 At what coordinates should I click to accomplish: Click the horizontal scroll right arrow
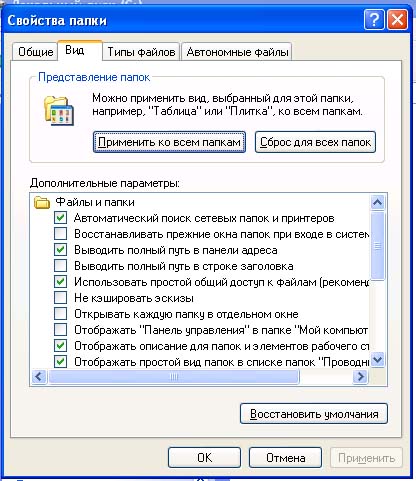pyautogui.click(x=360, y=377)
